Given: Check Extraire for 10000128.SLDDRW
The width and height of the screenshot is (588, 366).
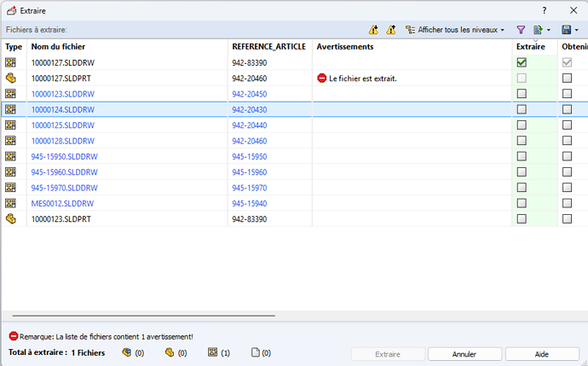Looking at the screenshot, I should tap(522, 141).
